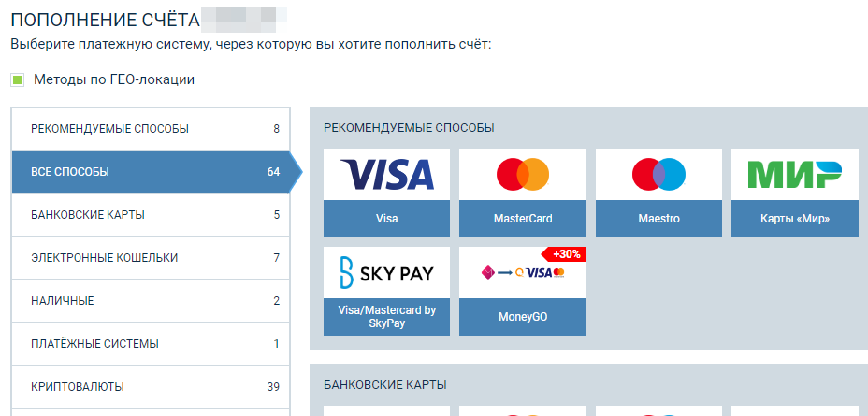
Task: Select the MasterCard logo tile
Action: 522,174
